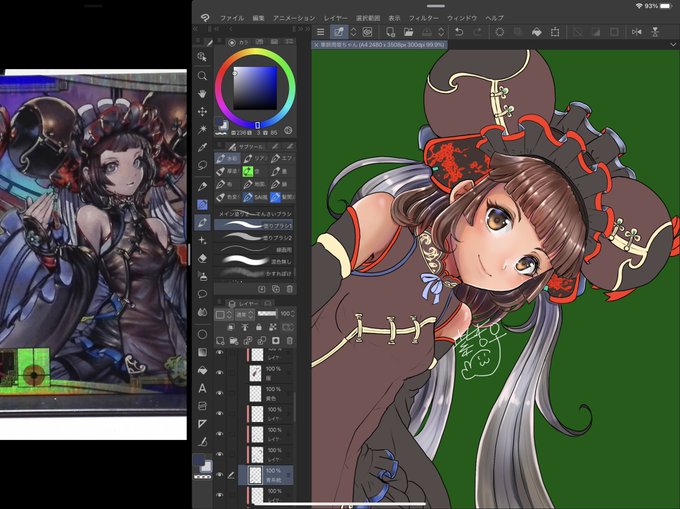Select the Eraser tool

coord(202,258)
